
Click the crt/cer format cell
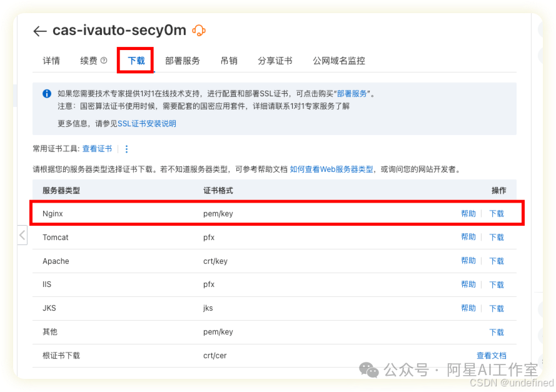point(215,356)
